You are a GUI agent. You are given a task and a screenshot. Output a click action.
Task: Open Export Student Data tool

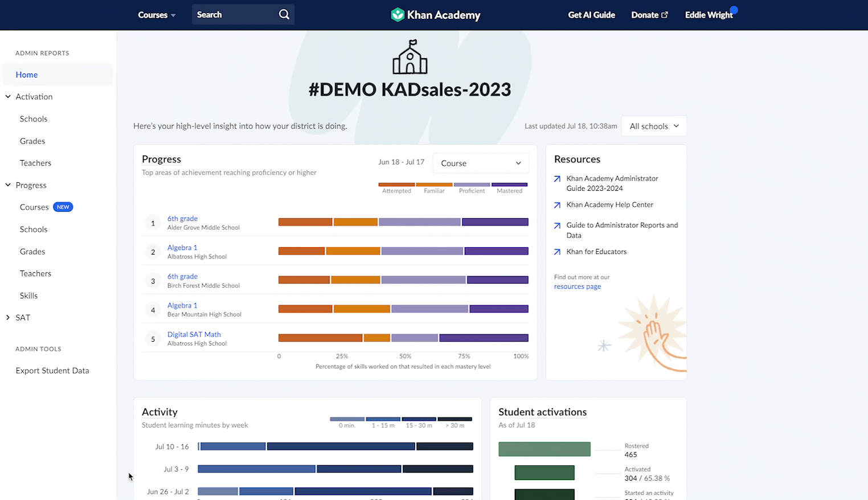point(52,371)
